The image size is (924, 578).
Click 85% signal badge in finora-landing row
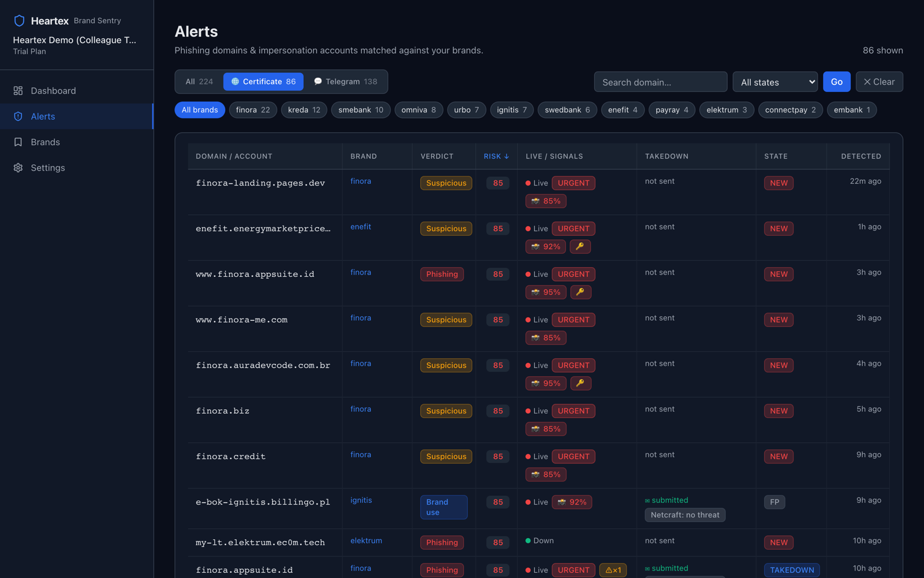pyautogui.click(x=546, y=201)
